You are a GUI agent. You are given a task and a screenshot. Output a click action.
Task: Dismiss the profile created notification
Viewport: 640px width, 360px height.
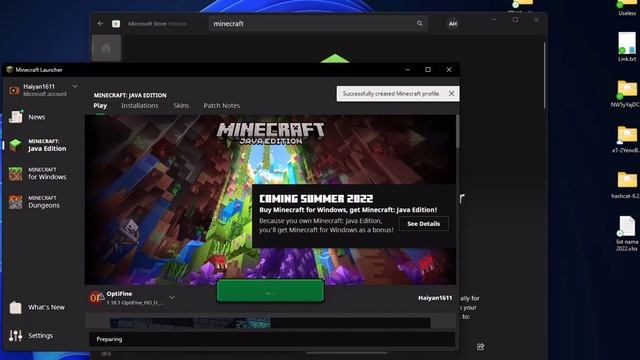pyautogui.click(x=451, y=93)
